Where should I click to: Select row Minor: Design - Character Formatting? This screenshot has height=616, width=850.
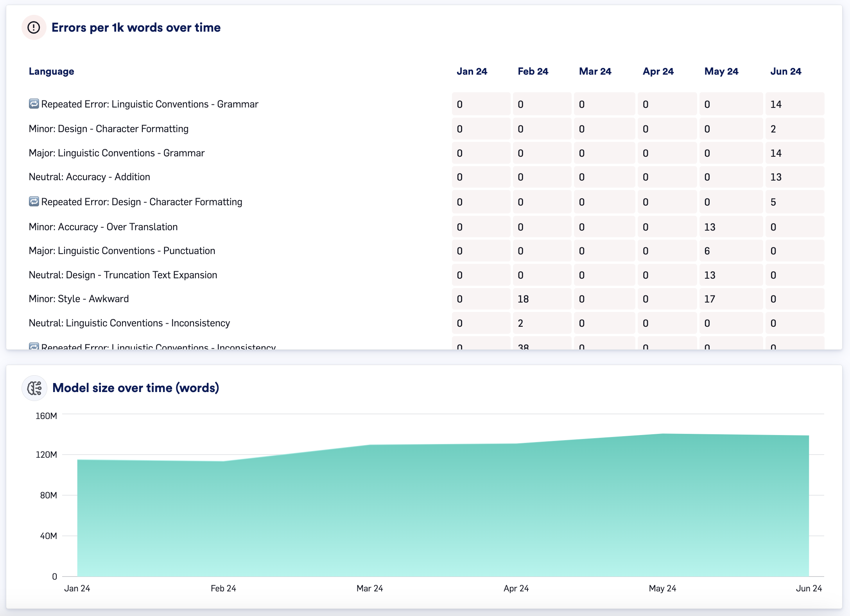click(x=426, y=129)
